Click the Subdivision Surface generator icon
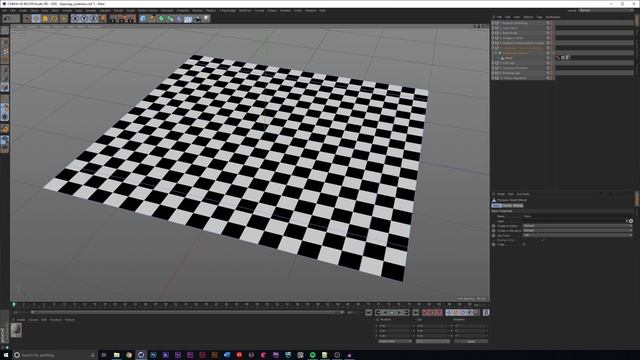 (161, 19)
